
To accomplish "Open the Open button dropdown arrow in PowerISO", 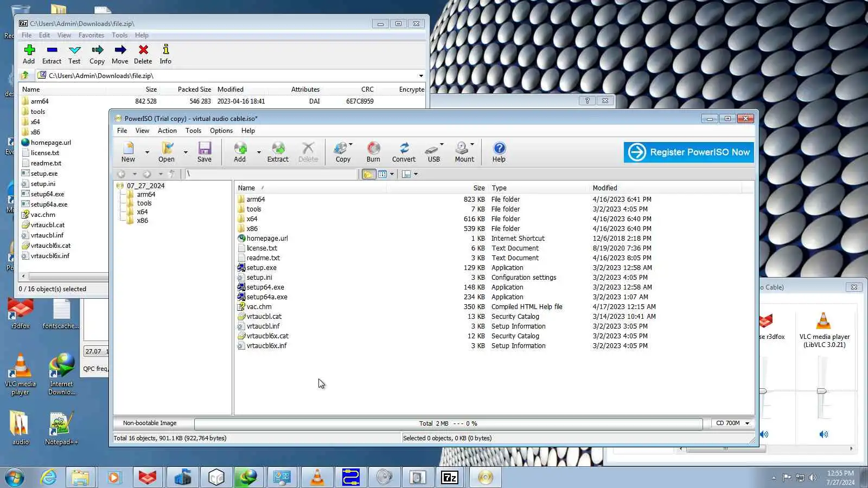I will [186, 152].
